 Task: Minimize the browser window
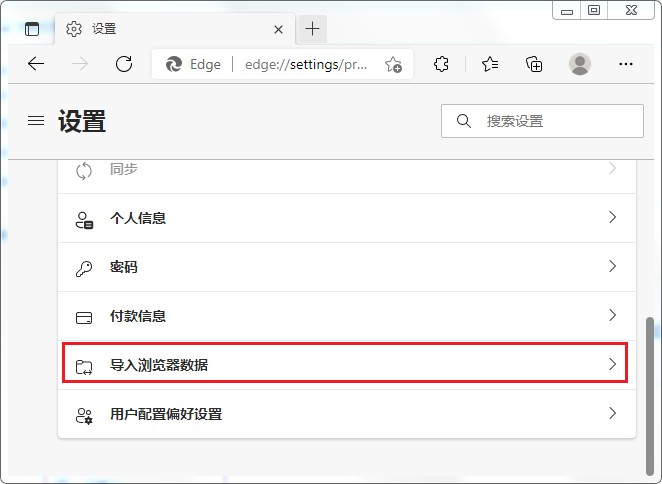[x=567, y=10]
